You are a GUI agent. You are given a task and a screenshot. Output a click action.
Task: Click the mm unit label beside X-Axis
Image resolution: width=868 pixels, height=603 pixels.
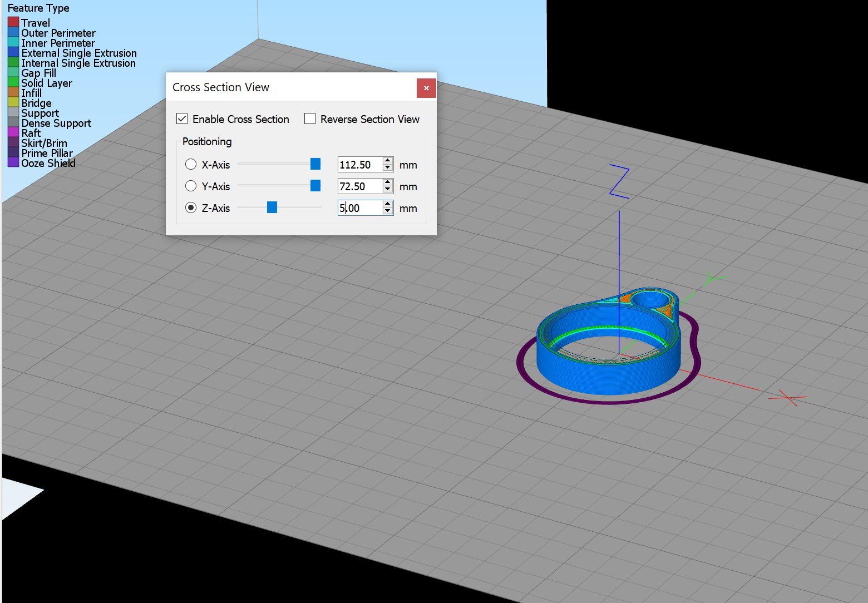[408, 165]
